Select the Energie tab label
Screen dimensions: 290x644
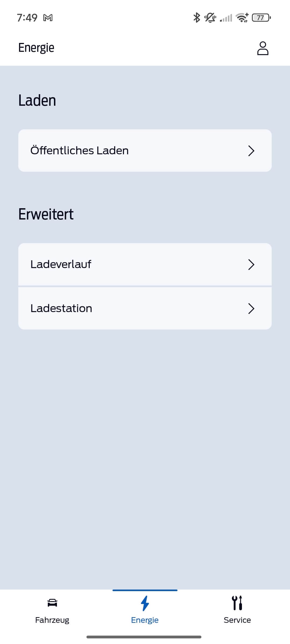pyautogui.click(x=145, y=620)
